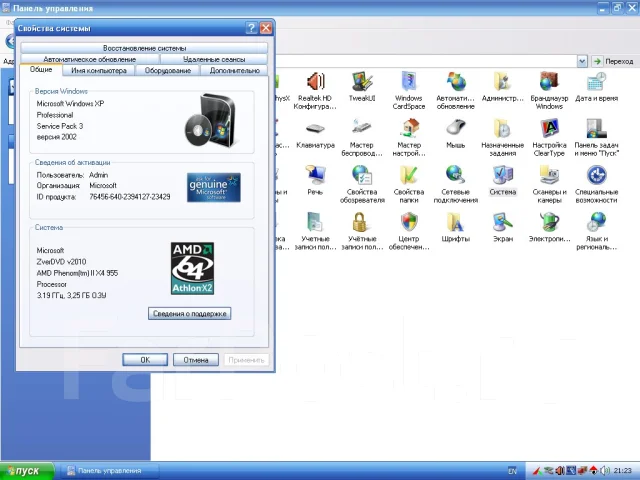Image resolution: width=640 pixels, height=480 pixels.
Task: Open the TweakUI control panel icon
Action: [x=362, y=87]
